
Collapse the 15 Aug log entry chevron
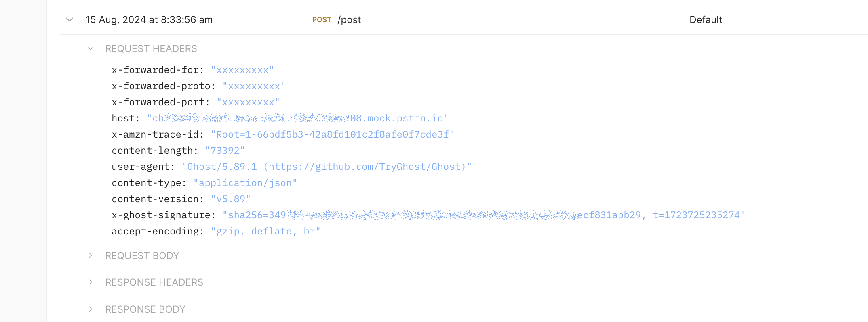(x=70, y=19)
